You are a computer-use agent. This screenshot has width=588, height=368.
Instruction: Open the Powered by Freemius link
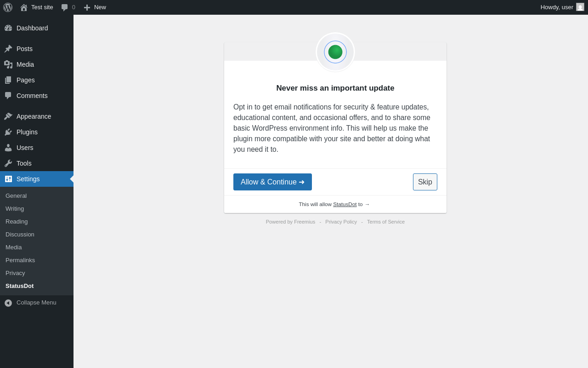[x=290, y=222]
